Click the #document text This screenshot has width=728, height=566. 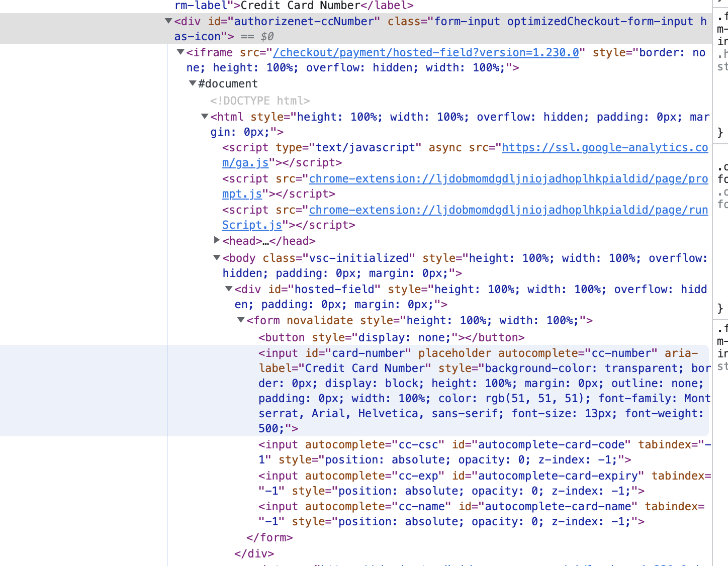tap(228, 83)
